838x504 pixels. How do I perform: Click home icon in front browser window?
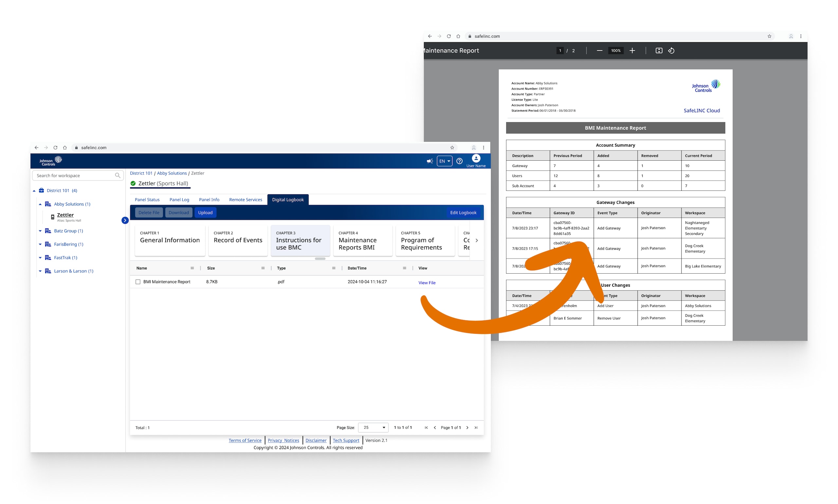pos(65,148)
